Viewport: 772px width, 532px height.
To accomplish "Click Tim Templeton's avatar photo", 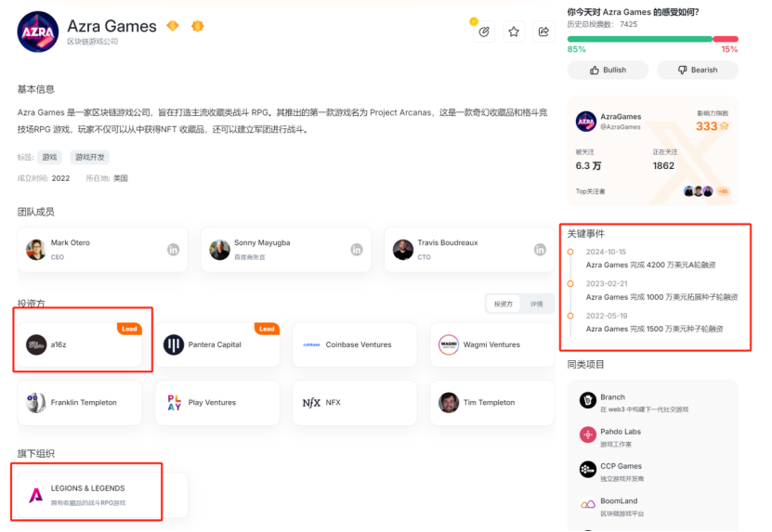I will point(449,403).
